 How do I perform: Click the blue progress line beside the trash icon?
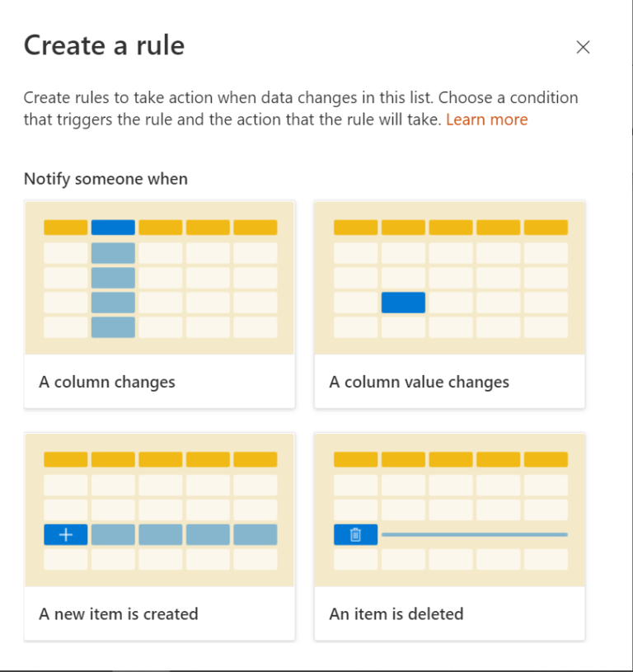click(474, 534)
